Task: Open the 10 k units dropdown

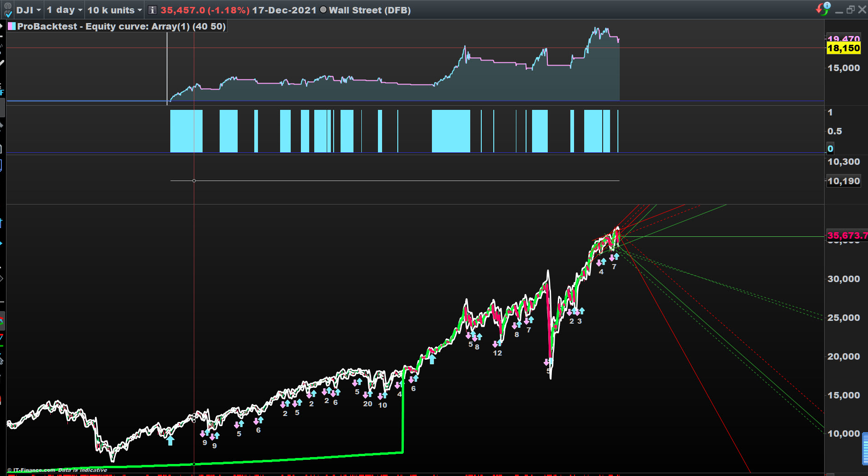Action: click(115, 10)
